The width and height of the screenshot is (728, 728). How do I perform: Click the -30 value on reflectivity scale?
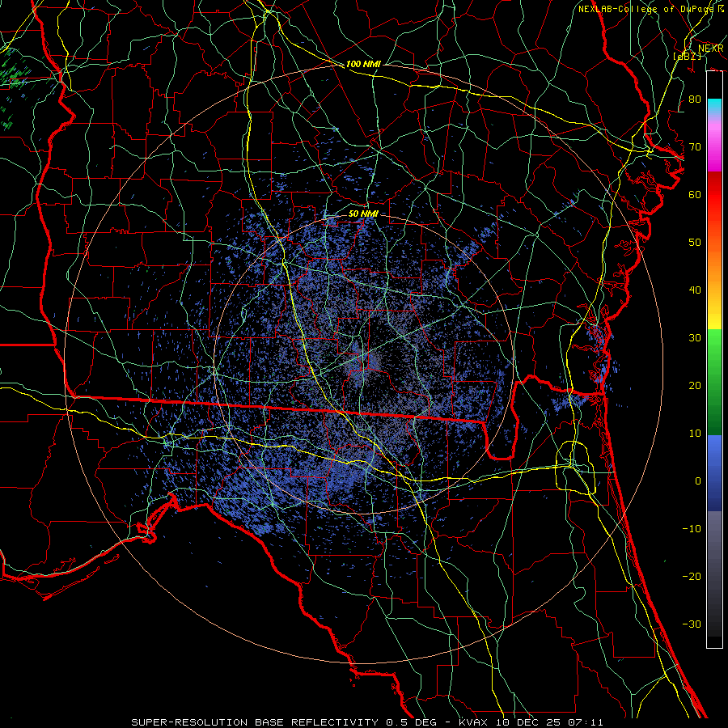(692, 624)
